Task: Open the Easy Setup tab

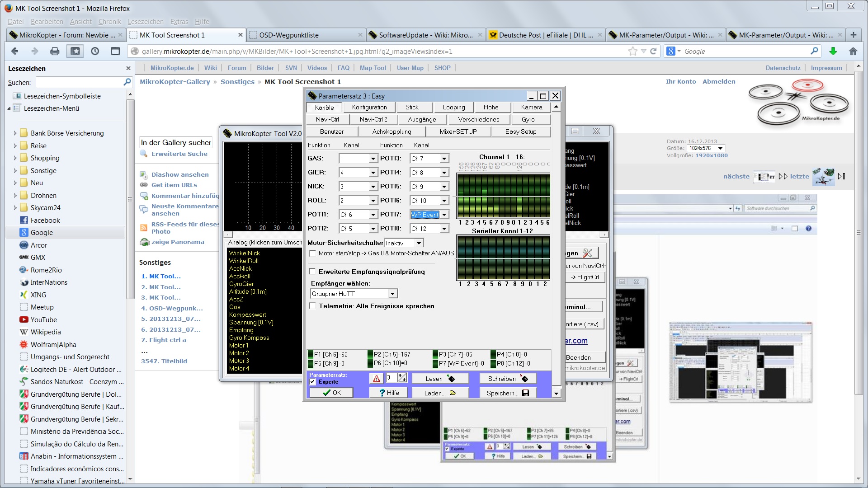Action: click(x=521, y=131)
